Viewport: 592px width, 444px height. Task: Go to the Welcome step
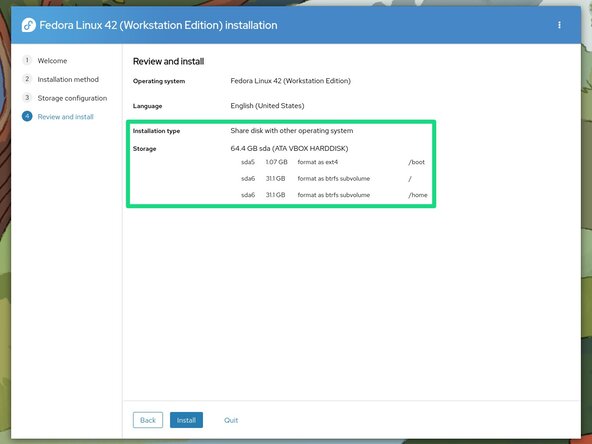(52, 60)
